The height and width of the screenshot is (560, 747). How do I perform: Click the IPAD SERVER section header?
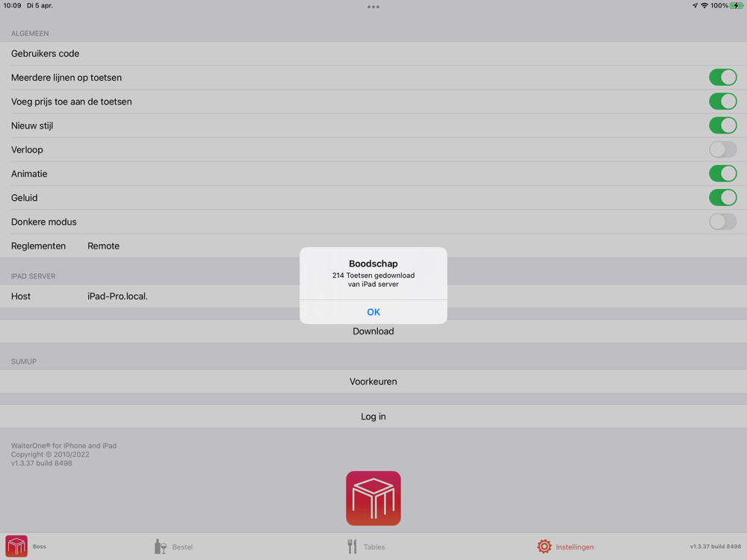click(x=33, y=276)
